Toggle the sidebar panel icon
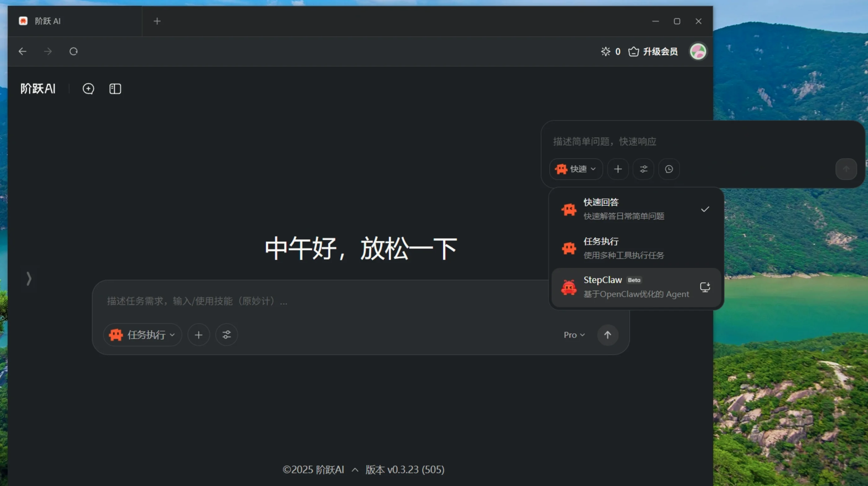Image resolution: width=868 pixels, height=486 pixels. click(115, 89)
